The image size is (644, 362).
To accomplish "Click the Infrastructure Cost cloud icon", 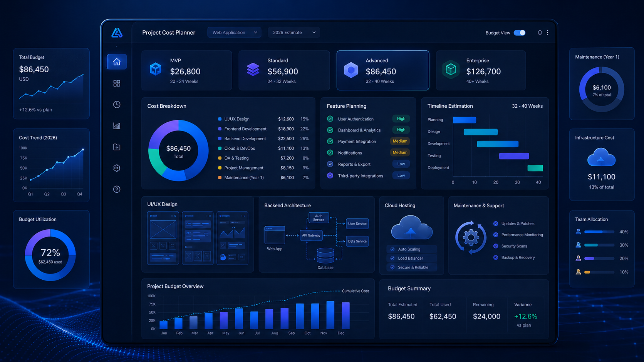I will coord(601,158).
